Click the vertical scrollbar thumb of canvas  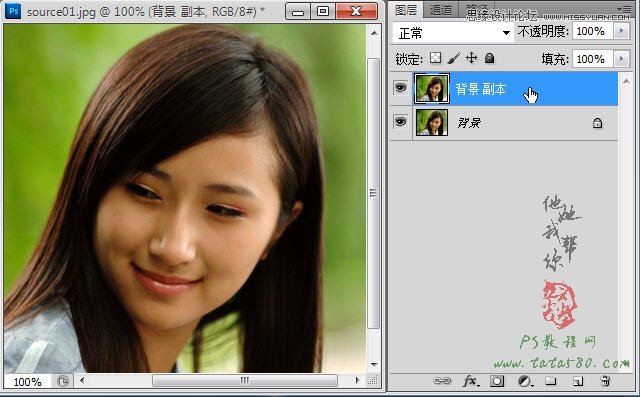[x=373, y=193]
